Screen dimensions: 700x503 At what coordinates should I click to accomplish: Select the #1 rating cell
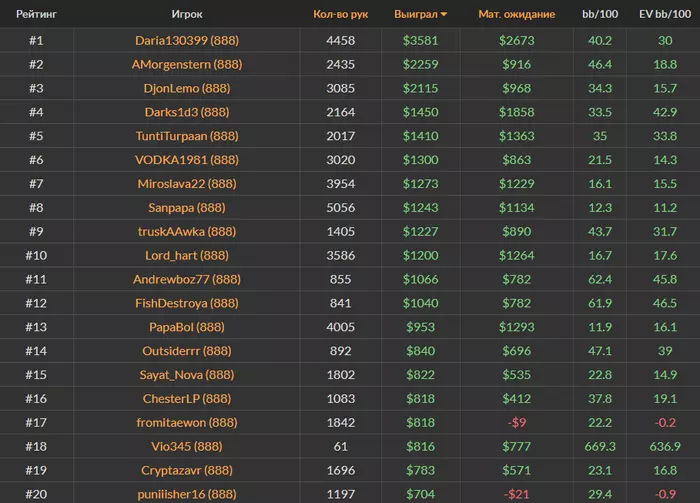tap(36, 41)
